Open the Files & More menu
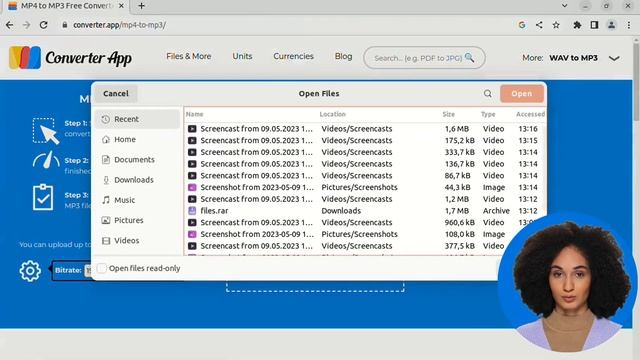The image size is (640, 360). pyautogui.click(x=189, y=56)
